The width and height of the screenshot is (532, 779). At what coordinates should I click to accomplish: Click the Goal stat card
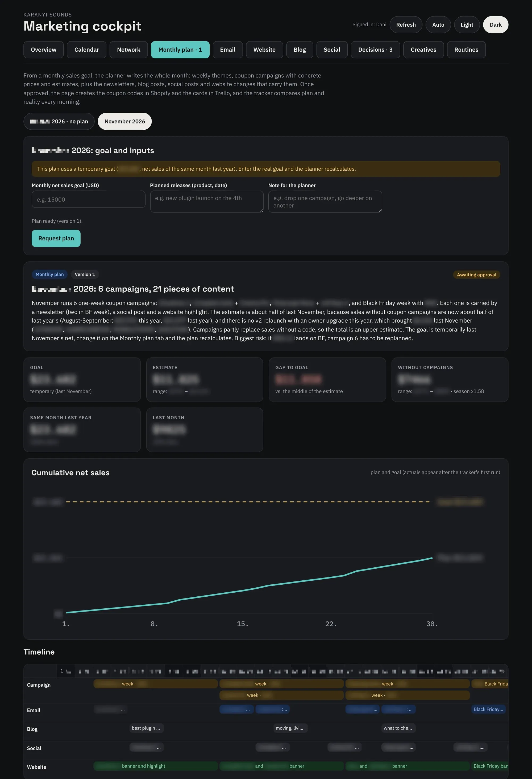coord(82,380)
